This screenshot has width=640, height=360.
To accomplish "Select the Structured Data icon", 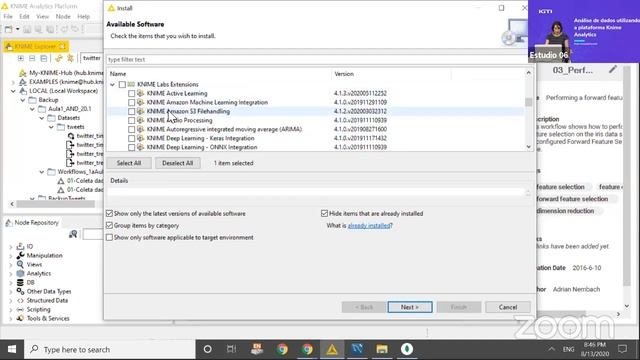I will coord(20,300).
